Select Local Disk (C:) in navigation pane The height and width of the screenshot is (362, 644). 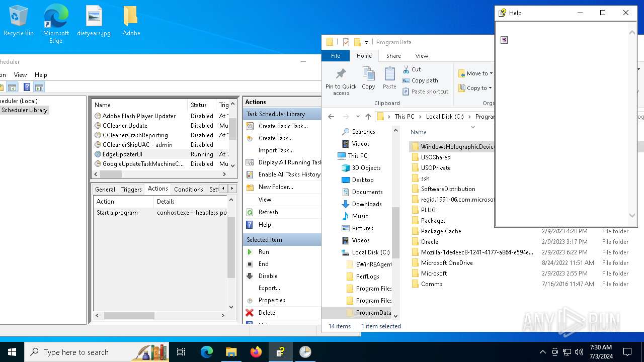371,252
